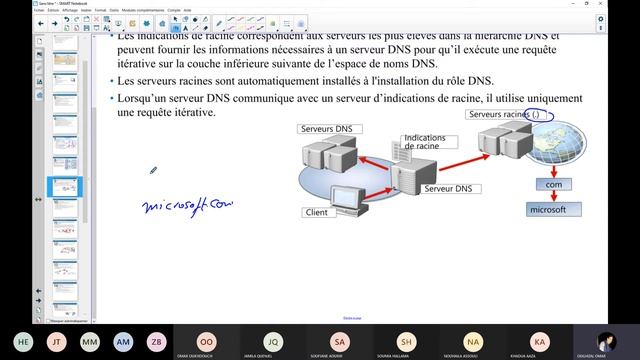Open the orange add-on icon in toolbar
This screenshot has width=640, height=360.
point(132,24)
